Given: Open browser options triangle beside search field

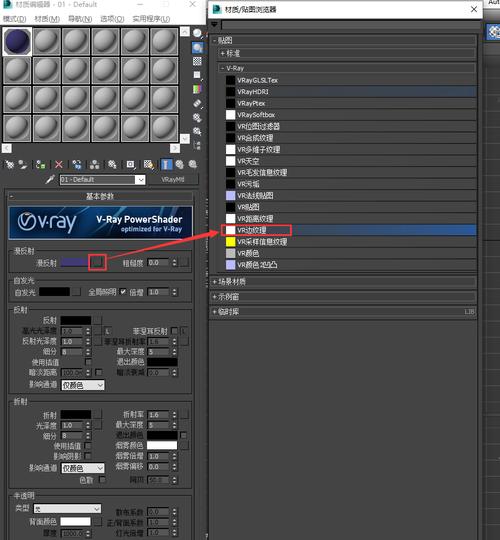Looking at the screenshot, I should click(215, 24).
